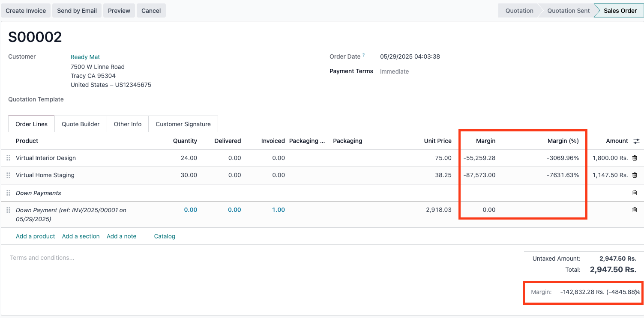
Task: Cancel the sales order
Action: (151, 11)
